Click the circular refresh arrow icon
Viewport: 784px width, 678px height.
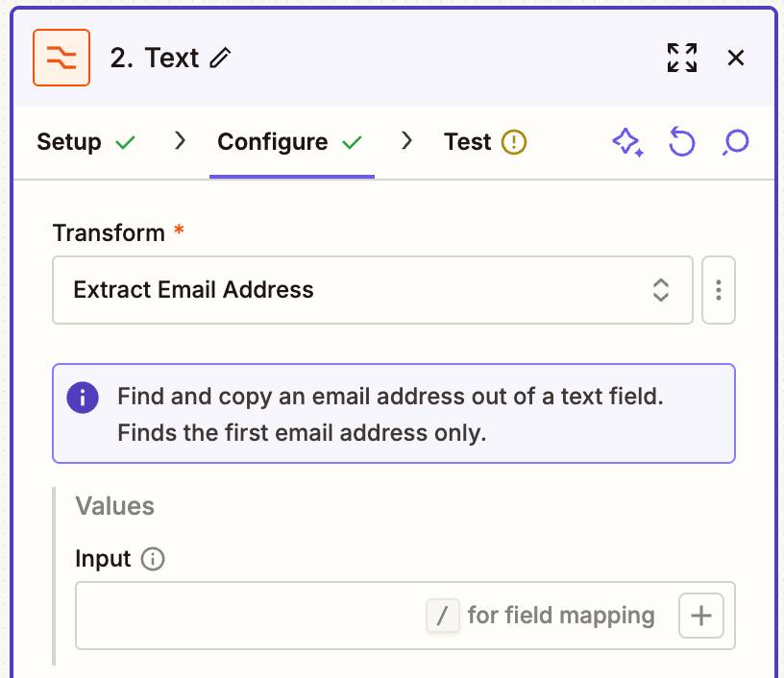(x=682, y=142)
